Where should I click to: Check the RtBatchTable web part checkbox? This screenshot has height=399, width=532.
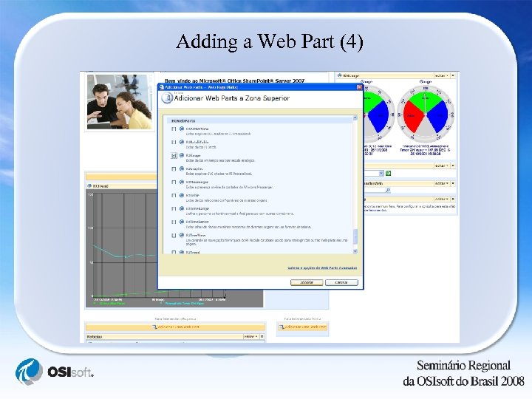click(174, 143)
